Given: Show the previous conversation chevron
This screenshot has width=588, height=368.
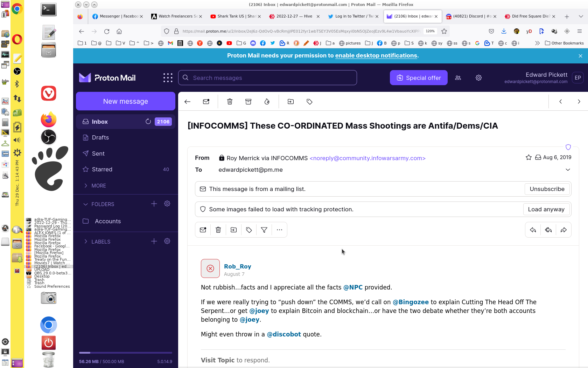Looking at the screenshot, I should (561, 102).
